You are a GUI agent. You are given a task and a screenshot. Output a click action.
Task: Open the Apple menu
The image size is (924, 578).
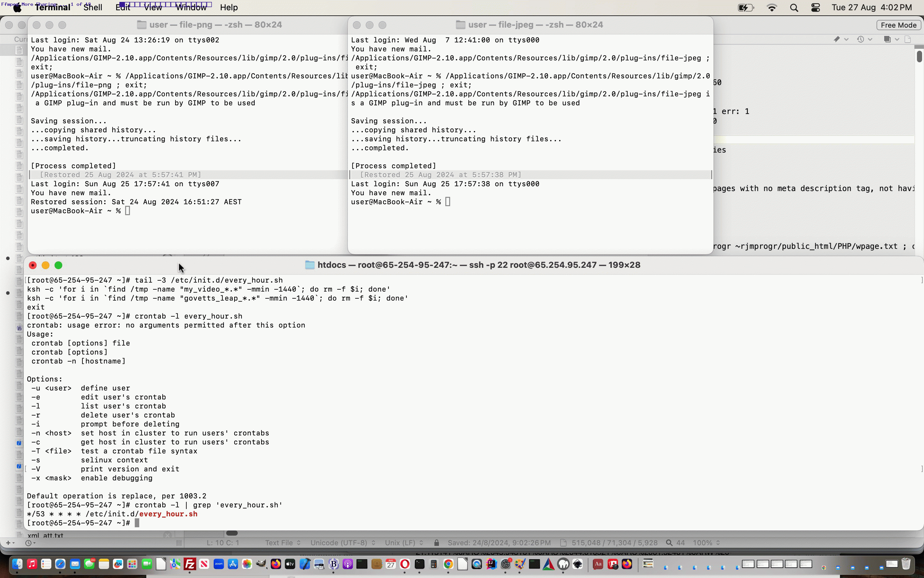[x=18, y=8]
